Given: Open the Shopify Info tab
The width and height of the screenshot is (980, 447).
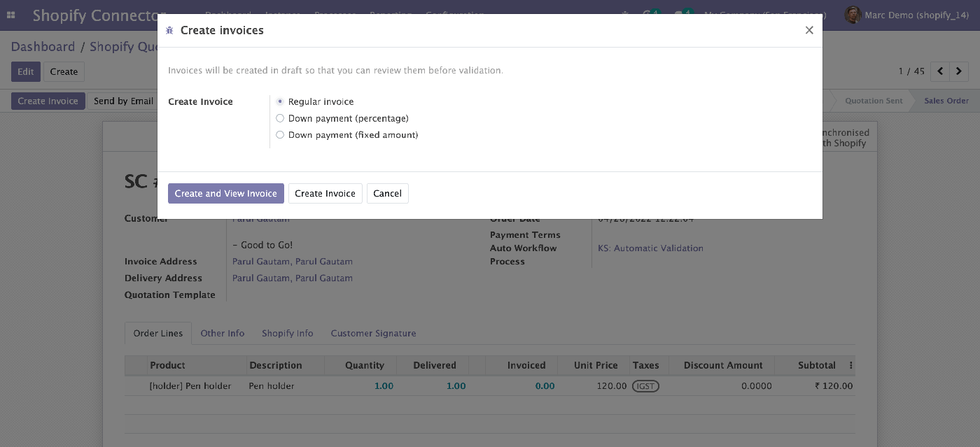Looking at the screenshot, I should [x=288, y=334].
